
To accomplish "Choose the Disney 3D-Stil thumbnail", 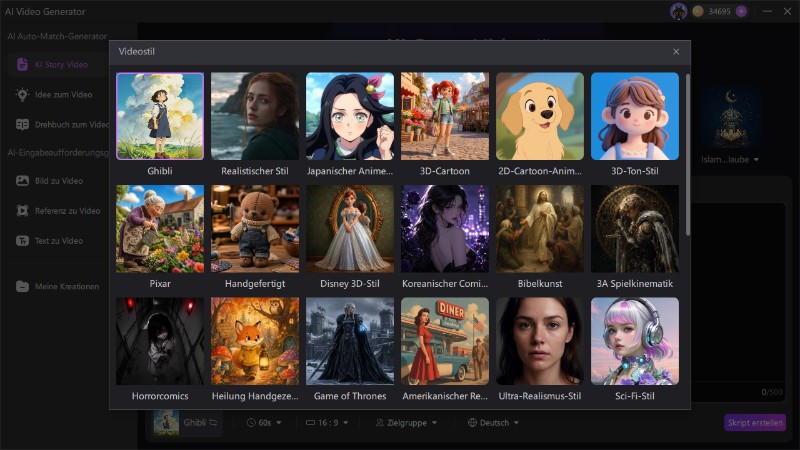I will tap(350, 229).
